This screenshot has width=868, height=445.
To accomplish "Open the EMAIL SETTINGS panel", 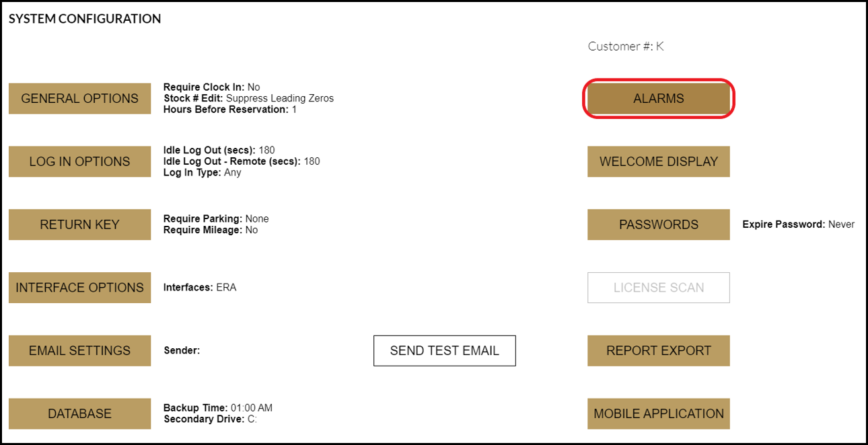I will [79, 350].
